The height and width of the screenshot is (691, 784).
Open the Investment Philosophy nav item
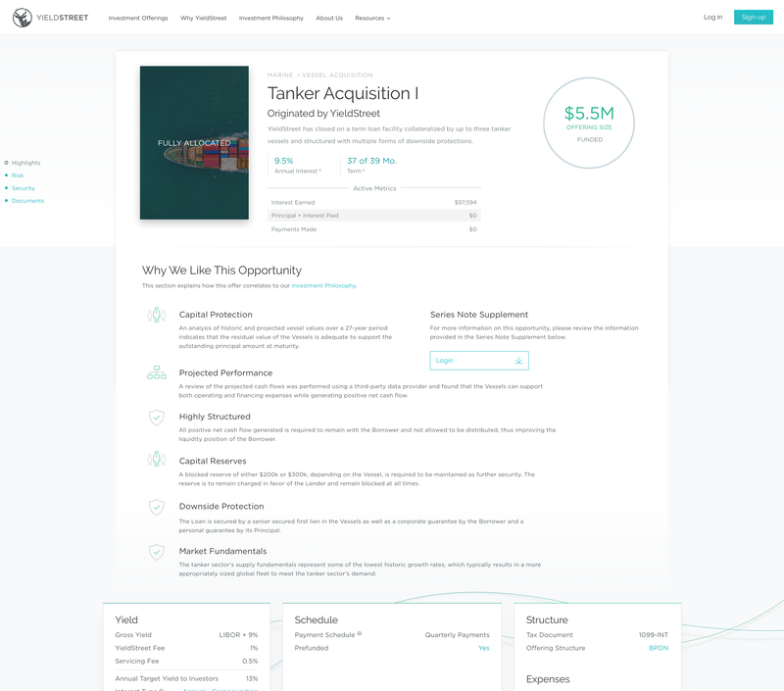pos(271,18)
